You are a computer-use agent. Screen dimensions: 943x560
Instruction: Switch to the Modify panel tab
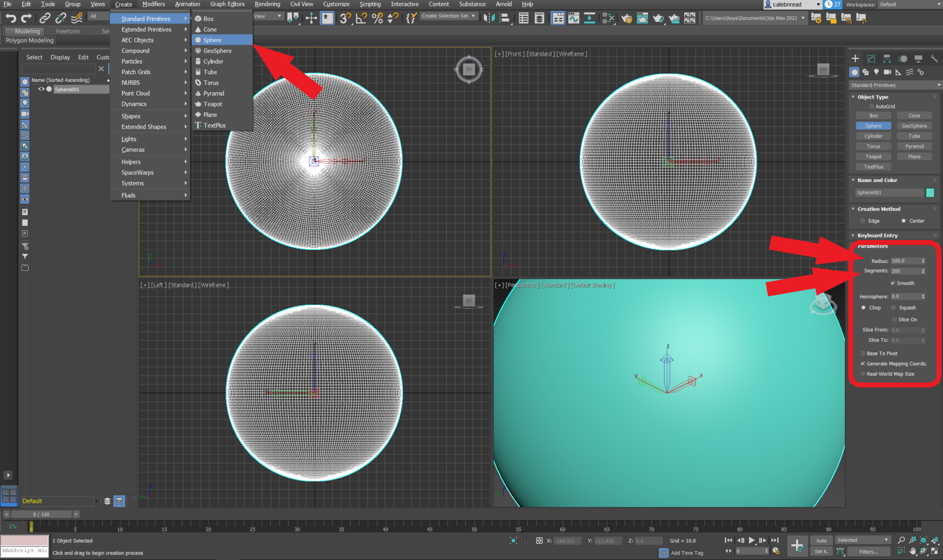pos(871,59)
